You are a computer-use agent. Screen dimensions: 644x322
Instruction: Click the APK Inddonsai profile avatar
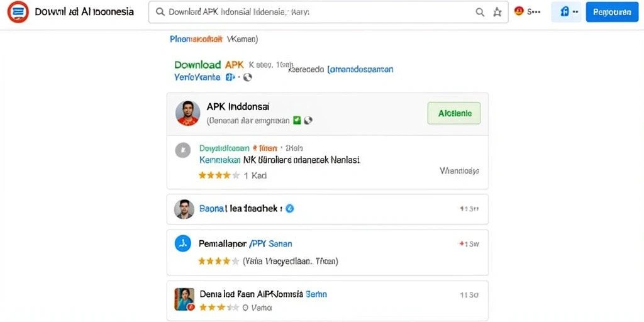click(187, 113)
